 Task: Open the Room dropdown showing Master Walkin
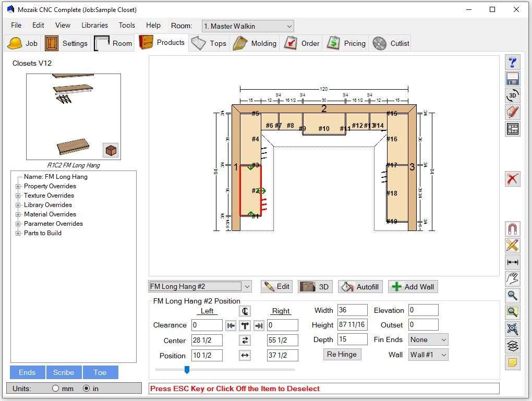click(x=248, y=26)
